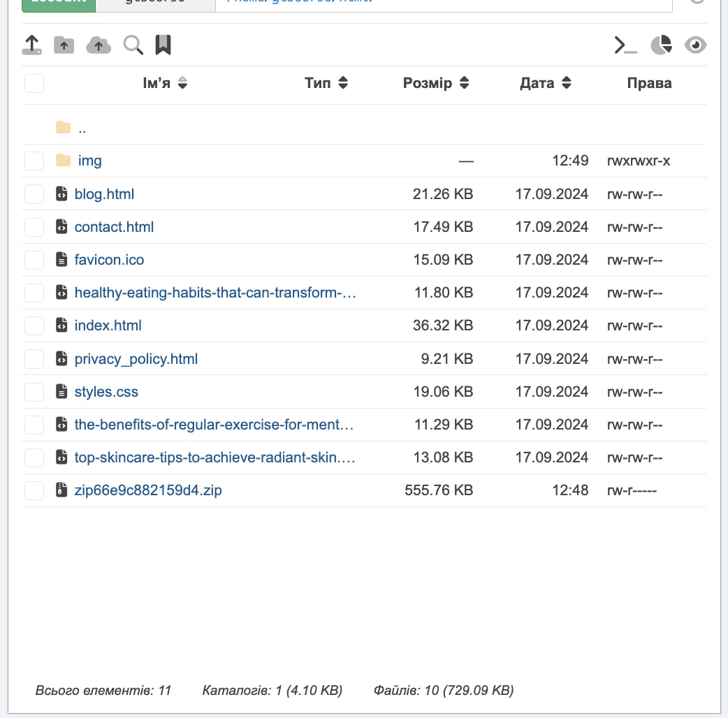Viewport: 728px width, 718px height.
Task: Click the file icon beside favicon.ico
Action: [61, 260]
